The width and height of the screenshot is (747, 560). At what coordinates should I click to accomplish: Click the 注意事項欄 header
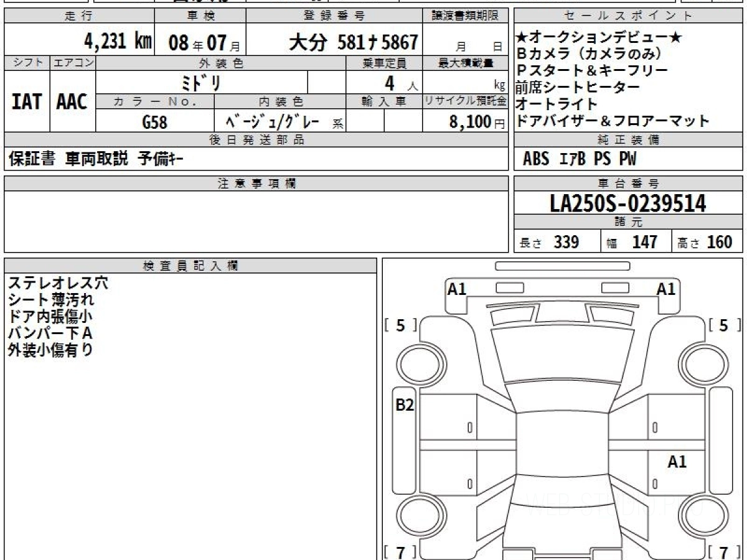256,184
